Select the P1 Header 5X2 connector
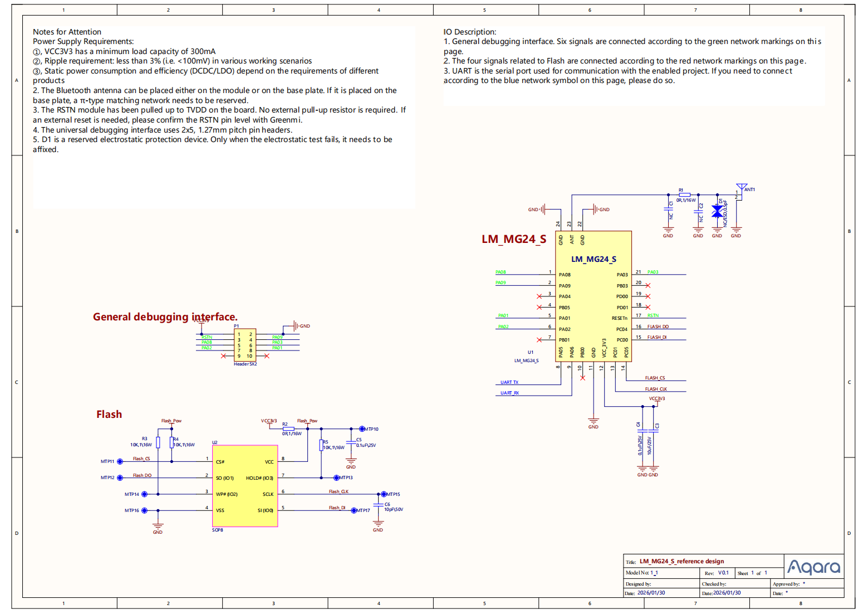 [245, 345]
